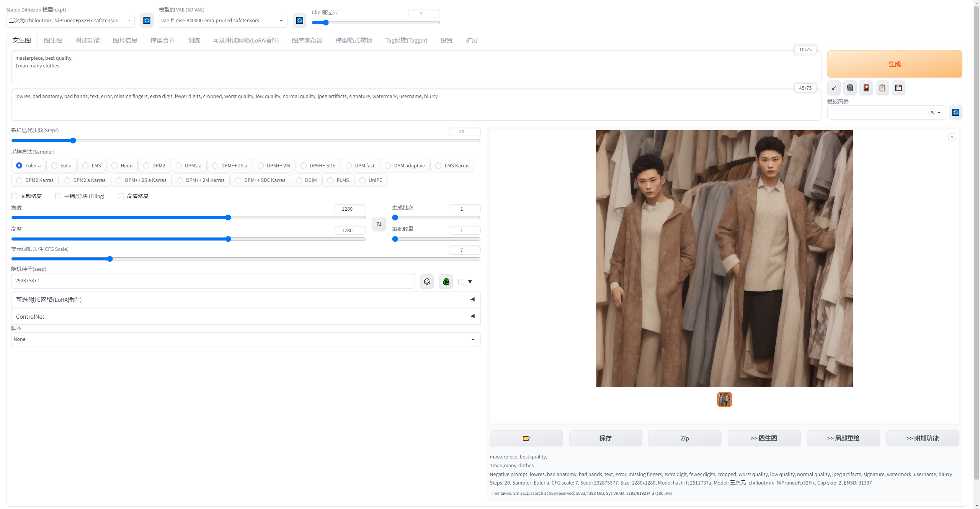
Task: Click the arrow icon to read last generation parameters
Action: (x=834, y=88)
